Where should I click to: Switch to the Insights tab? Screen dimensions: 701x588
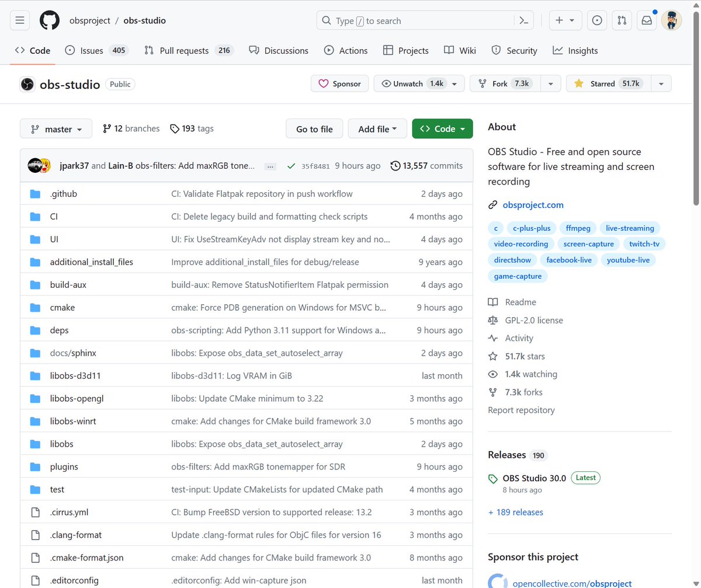[x=575, y=51]
